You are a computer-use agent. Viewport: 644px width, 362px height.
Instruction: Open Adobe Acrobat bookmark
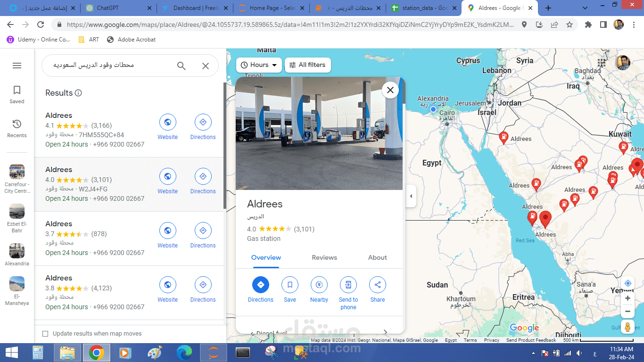tap(132, 40)
